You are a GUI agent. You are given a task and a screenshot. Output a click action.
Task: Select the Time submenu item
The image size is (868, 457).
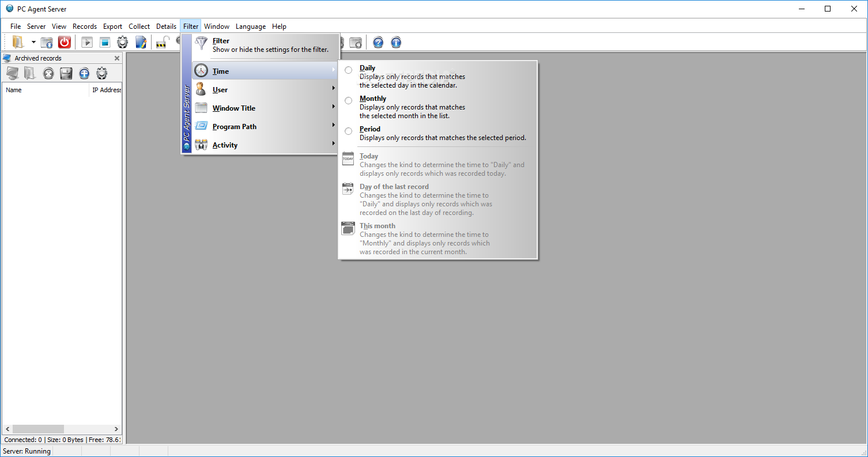[x=266, y=71]
